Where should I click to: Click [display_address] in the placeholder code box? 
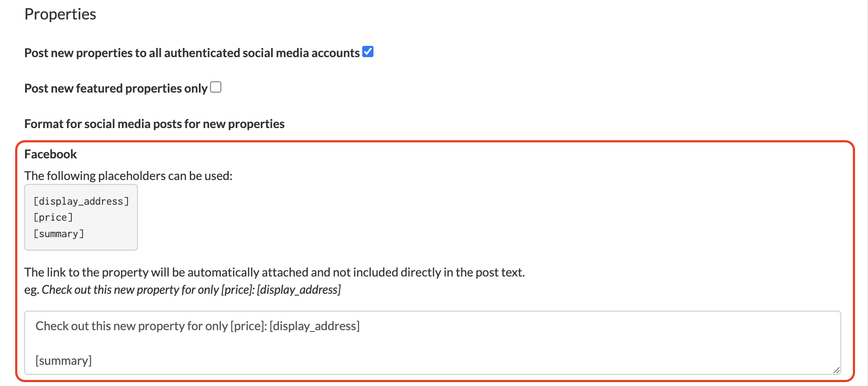click(x=81, y=201)
